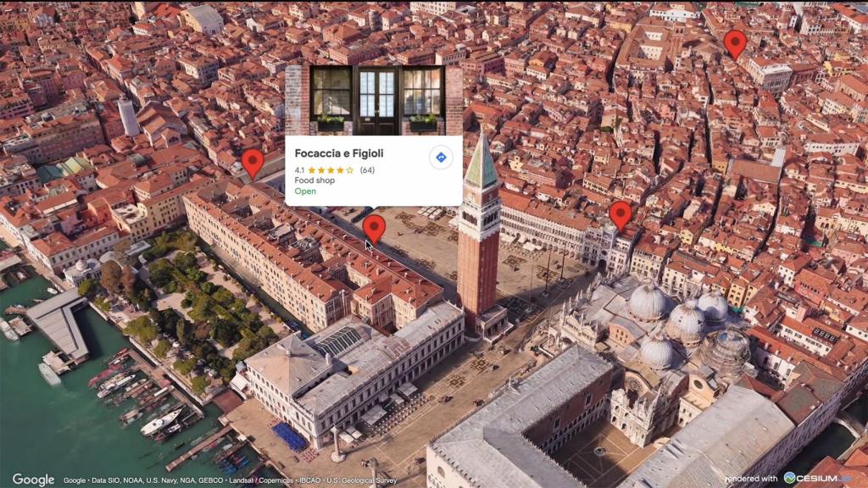Click the data attribution text at bottom
This screenshot has width=868, height=488.
231,480
